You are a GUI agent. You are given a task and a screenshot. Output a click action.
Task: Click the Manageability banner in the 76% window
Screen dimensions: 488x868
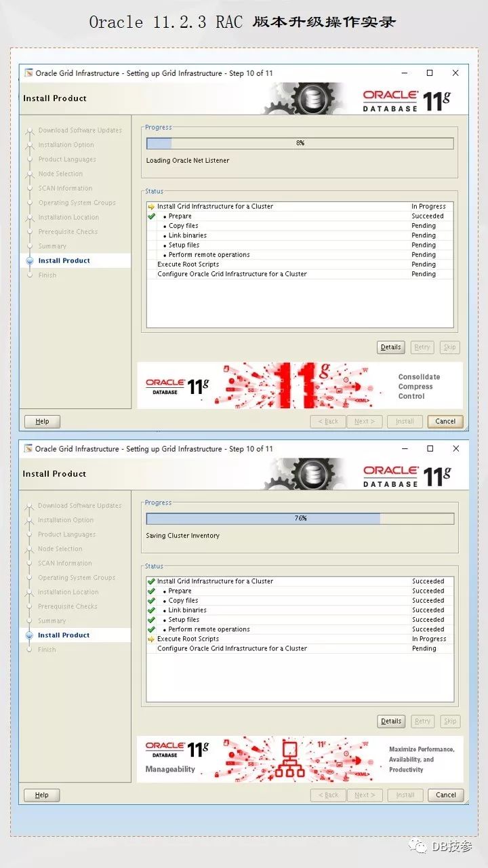coord(300,759)
